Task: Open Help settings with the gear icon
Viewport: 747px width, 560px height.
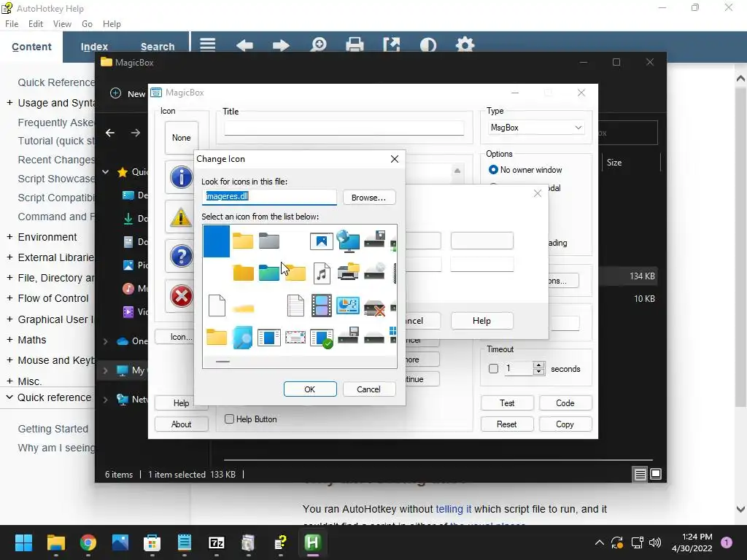Action: click(x=465, y=45)
